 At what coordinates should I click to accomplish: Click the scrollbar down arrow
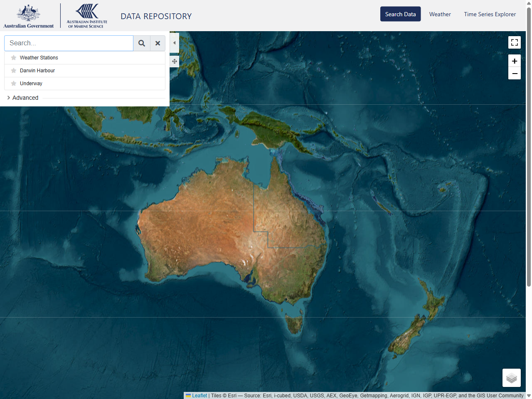(529, 396)
